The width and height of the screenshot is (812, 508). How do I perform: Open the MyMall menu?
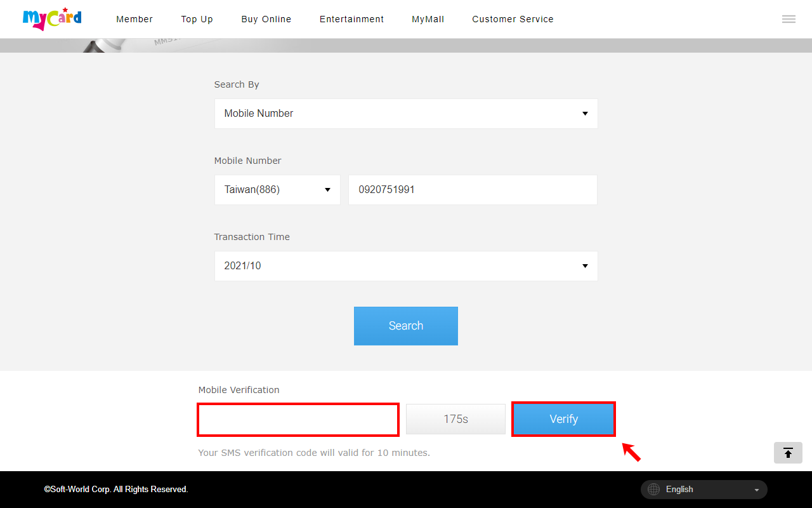(x=428, y=19)
